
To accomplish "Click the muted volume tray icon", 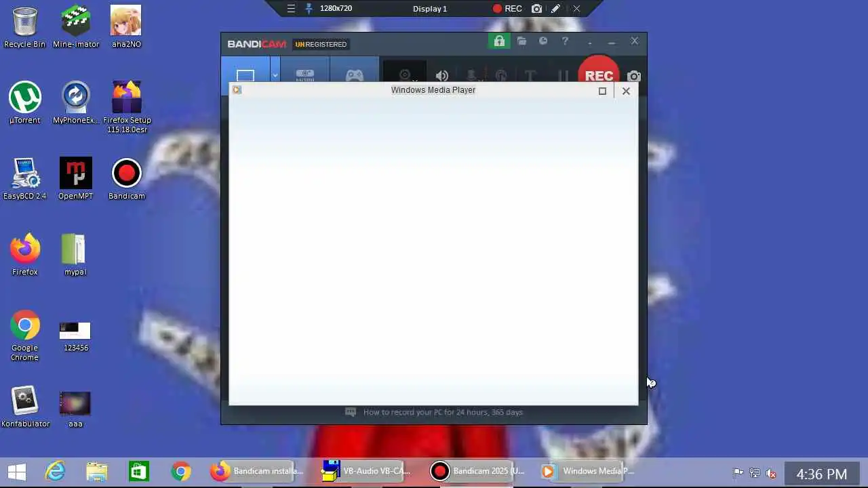I will (771, 473).
